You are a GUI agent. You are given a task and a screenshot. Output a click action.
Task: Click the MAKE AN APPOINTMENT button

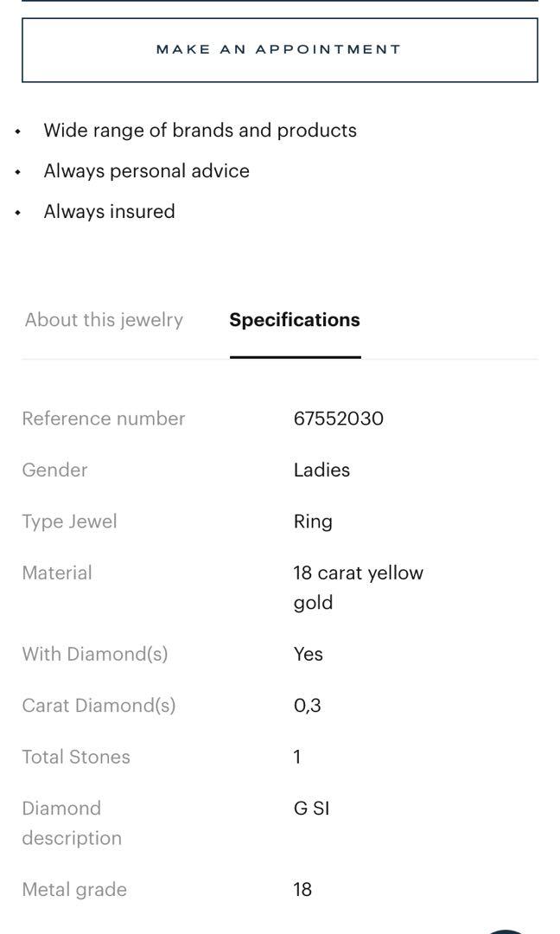pos(278,49)
